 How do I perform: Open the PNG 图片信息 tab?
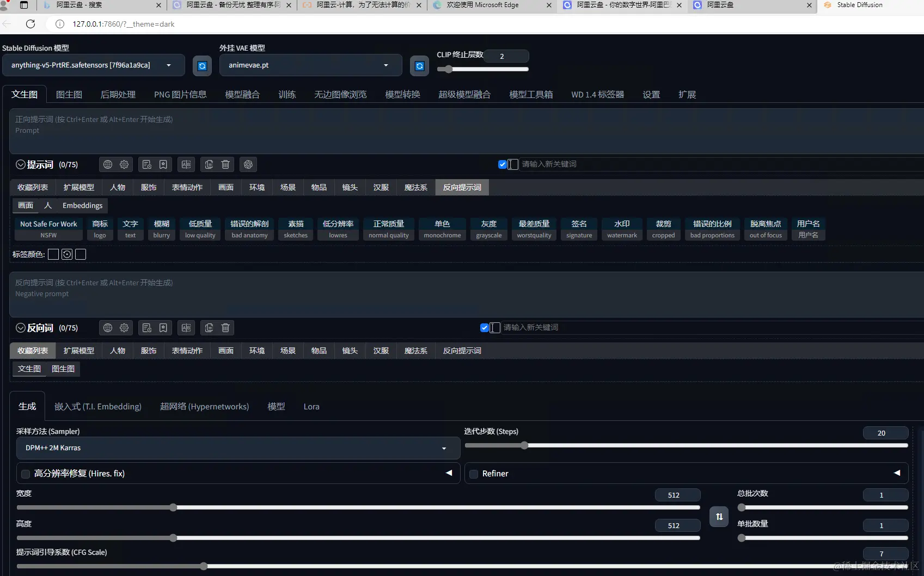click(180, 95)
